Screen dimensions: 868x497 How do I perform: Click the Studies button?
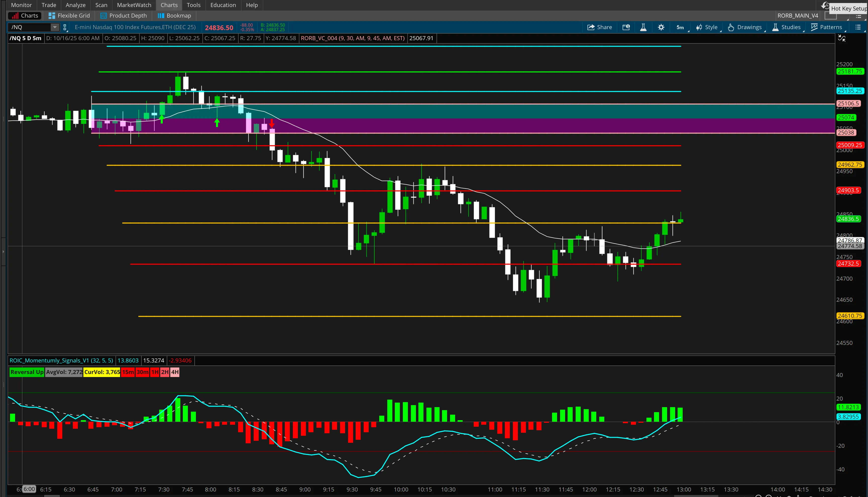[786, 27]
